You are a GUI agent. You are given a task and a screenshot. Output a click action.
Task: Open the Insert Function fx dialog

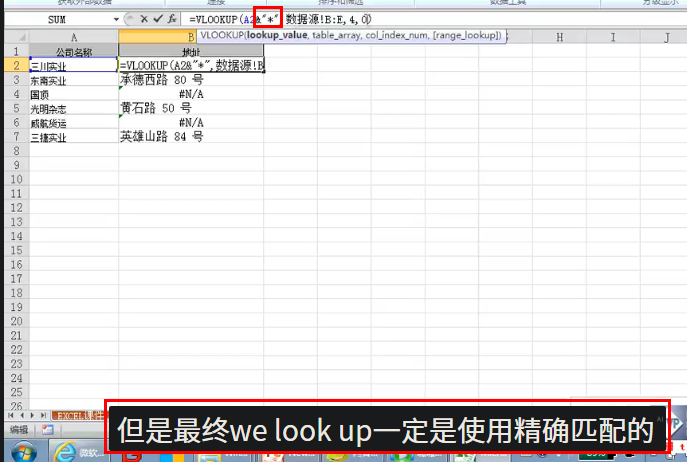[x=172, y=19]
